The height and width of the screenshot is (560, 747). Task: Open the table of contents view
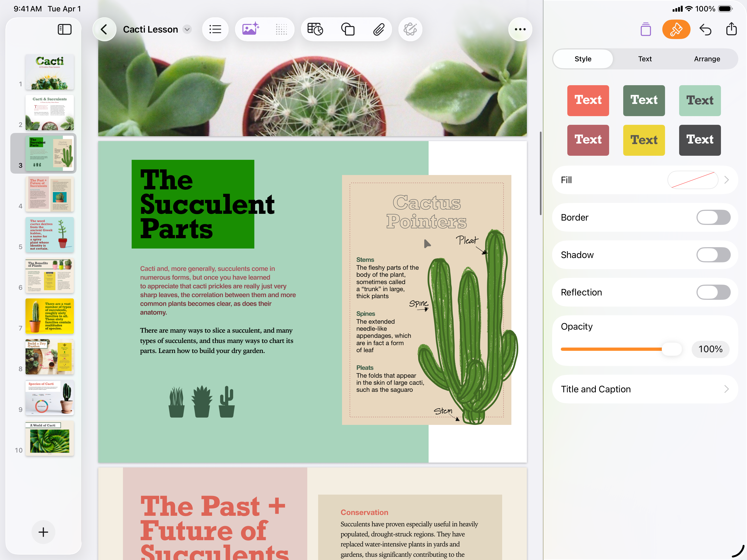[216, 29]
